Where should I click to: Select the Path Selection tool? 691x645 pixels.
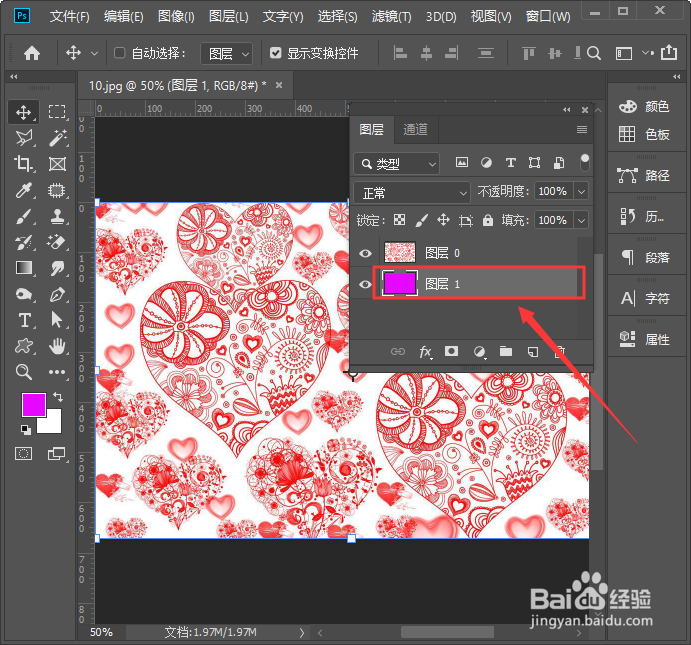click(57, 320)
